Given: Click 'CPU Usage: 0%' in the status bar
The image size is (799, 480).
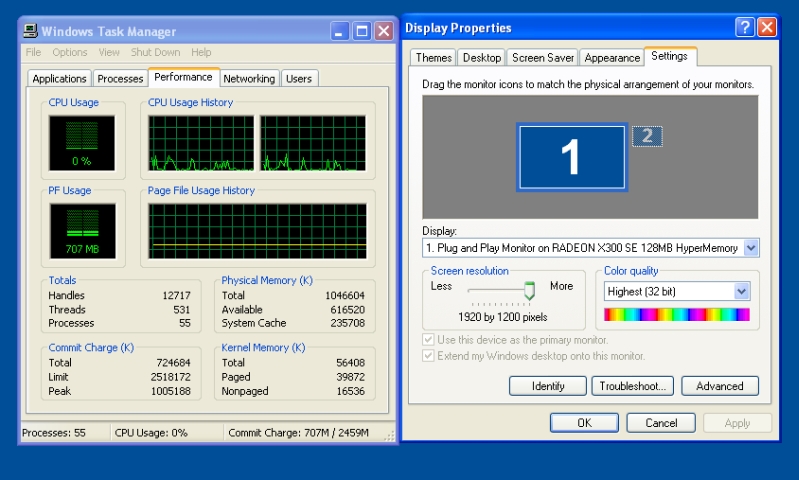Looking at the screenshot, I should click(x=151, y=433).
